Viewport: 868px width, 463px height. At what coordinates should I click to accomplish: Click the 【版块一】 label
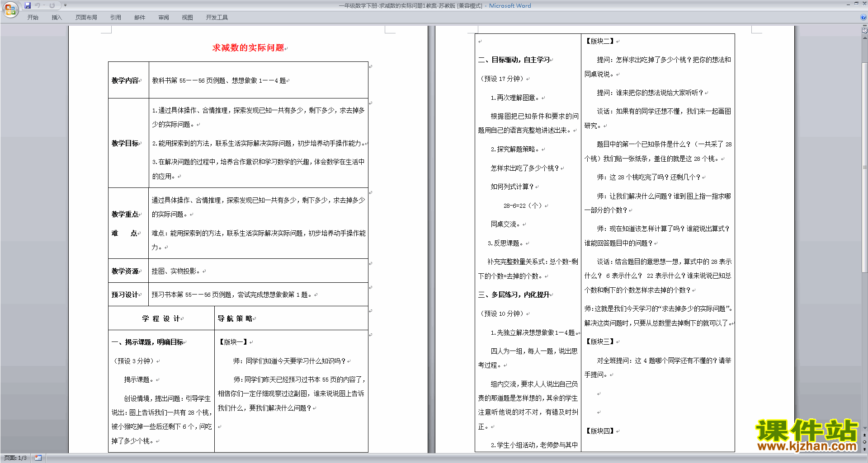(x=233, y=342)
